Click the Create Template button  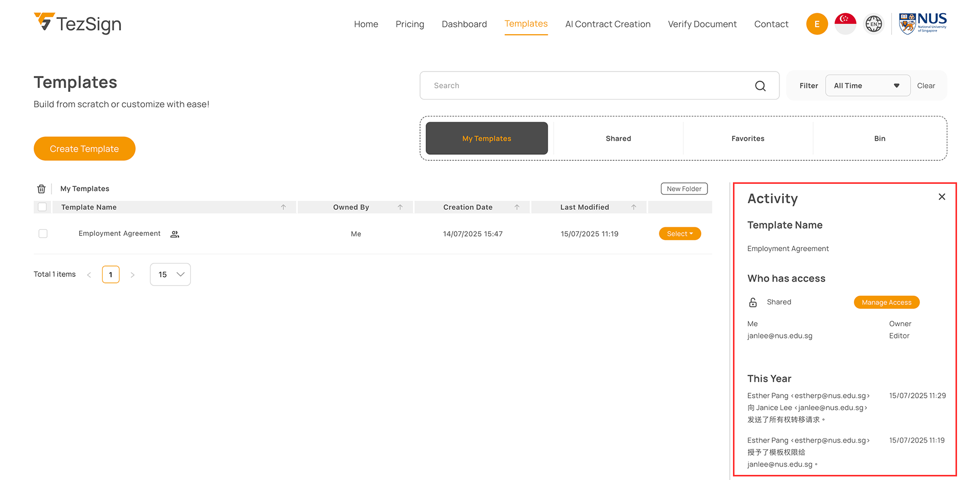click(84, 149)
